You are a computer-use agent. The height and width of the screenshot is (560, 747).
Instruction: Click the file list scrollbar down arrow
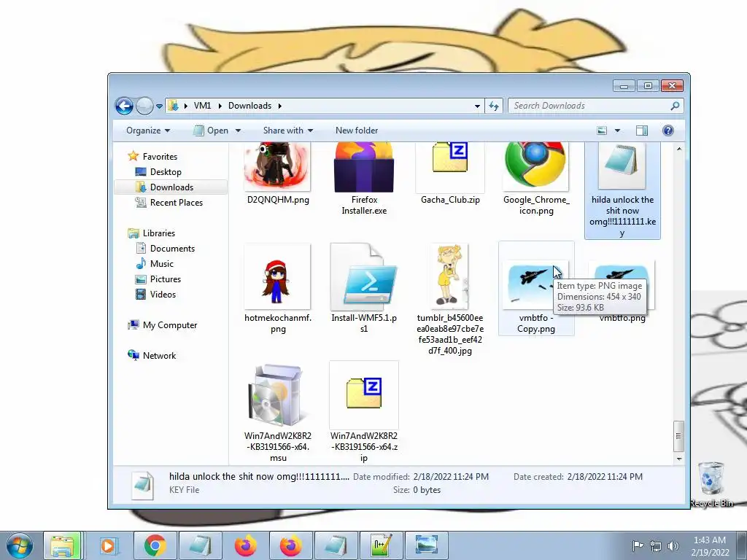point(679,459)
